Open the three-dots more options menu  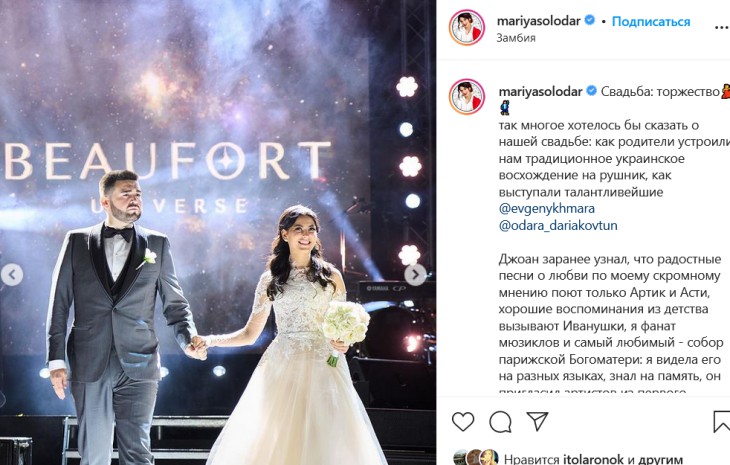(721, 27)
